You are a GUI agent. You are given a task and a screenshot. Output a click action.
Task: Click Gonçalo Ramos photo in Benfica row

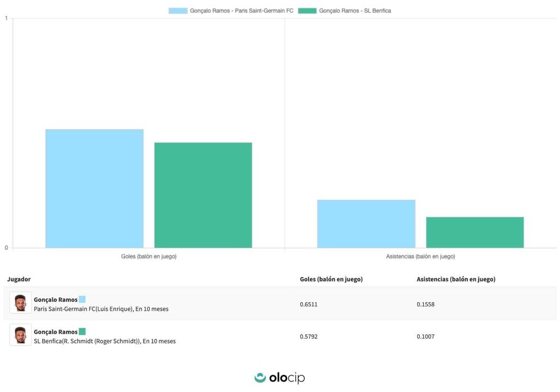pyautogui.click(x=20, y=335)
